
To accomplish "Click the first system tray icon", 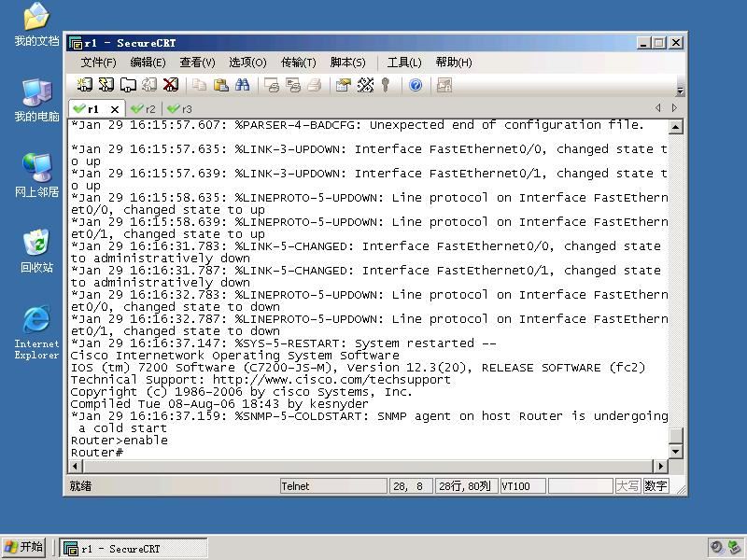I will [x=716, y=547].
